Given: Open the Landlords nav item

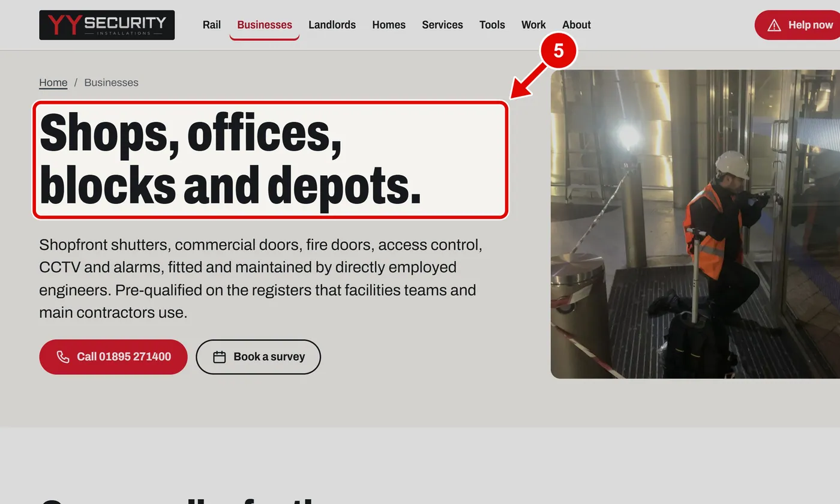Looking at the screenshot, I should pyautogui.click(x=332, y=25).
